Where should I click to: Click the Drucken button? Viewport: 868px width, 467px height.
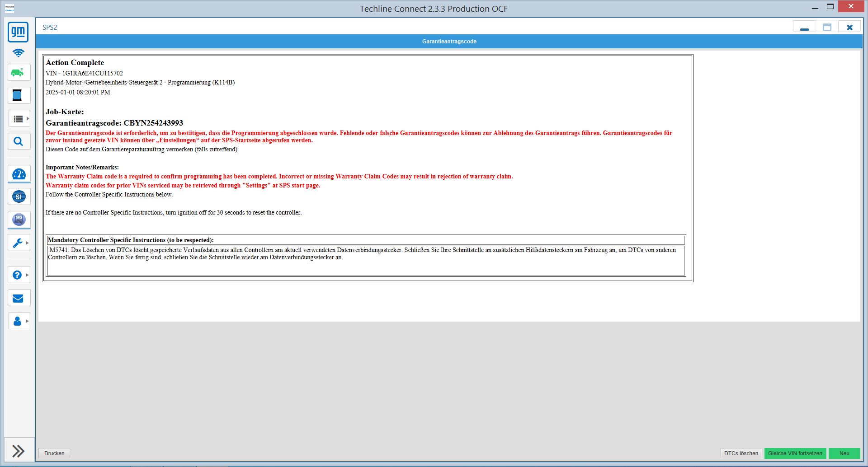pos(54,453)
